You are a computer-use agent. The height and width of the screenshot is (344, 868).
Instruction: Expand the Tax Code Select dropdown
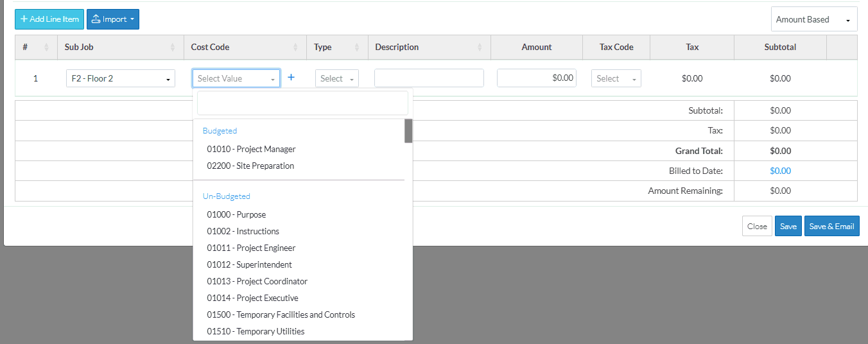tap(616, 78)
